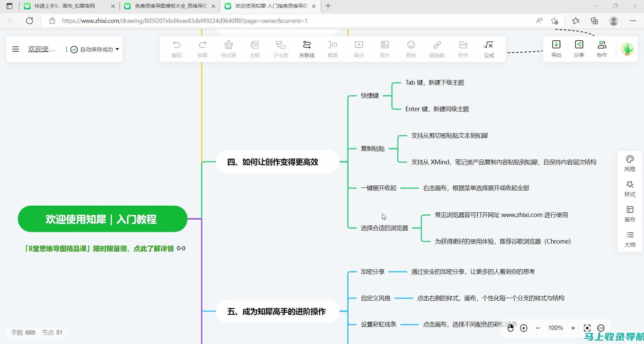644x344 pixels.
Task: Select the 设置彩虹线条 node
Action: (379, 325)
